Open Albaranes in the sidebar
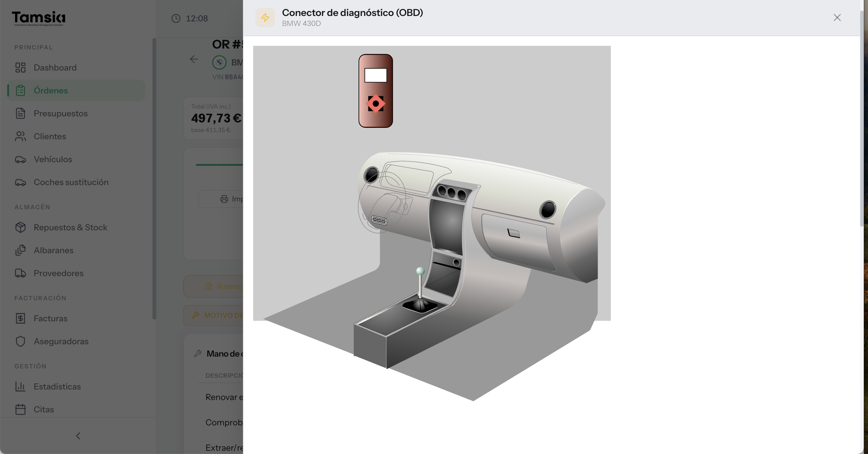This screenshot has height=454, width=868. click(76, 251)
